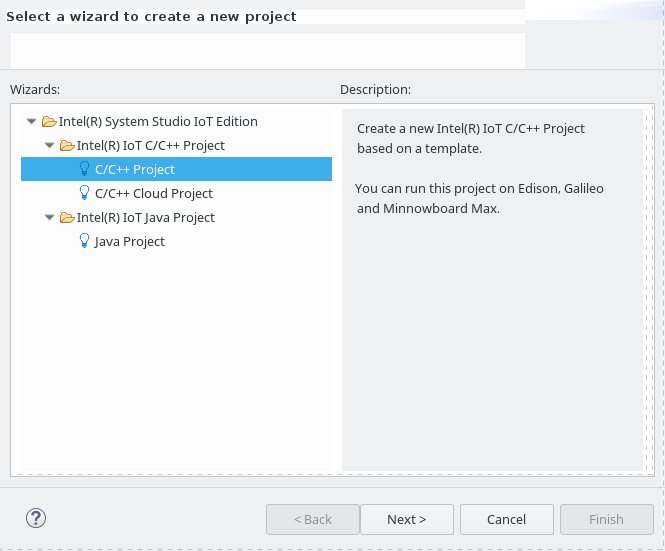Click the Intel(R) System Studio IoT Edition folder icon
665x551 pixels.
pos(49,122)
